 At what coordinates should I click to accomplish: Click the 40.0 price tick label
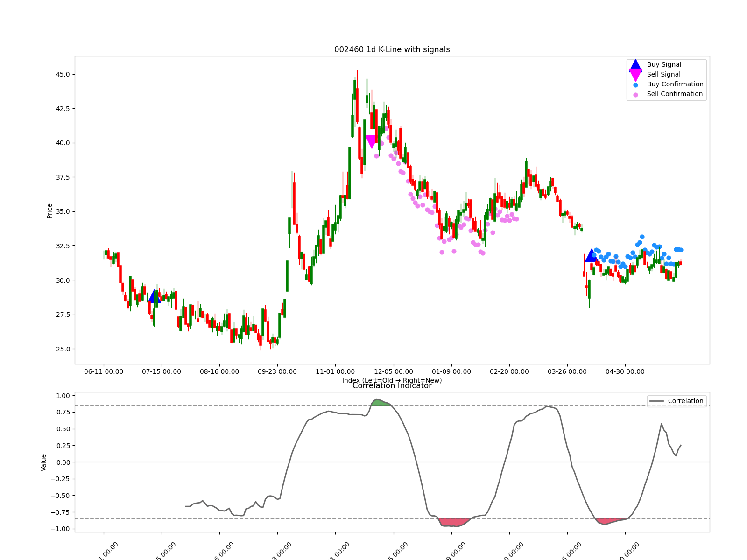tap(62, 143)
